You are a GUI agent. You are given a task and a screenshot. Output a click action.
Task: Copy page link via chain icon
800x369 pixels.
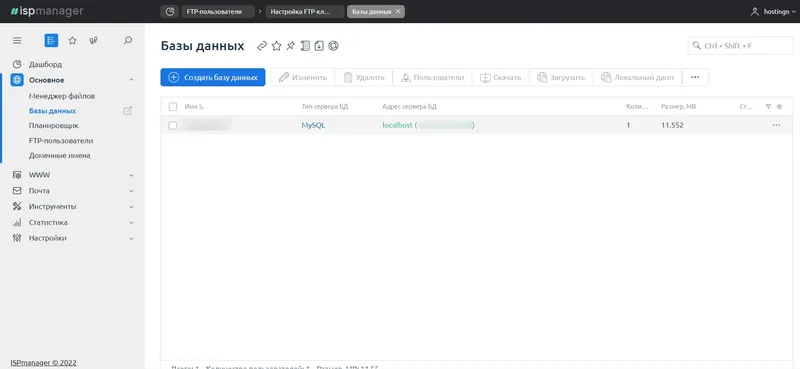click(x=262, y=46)
